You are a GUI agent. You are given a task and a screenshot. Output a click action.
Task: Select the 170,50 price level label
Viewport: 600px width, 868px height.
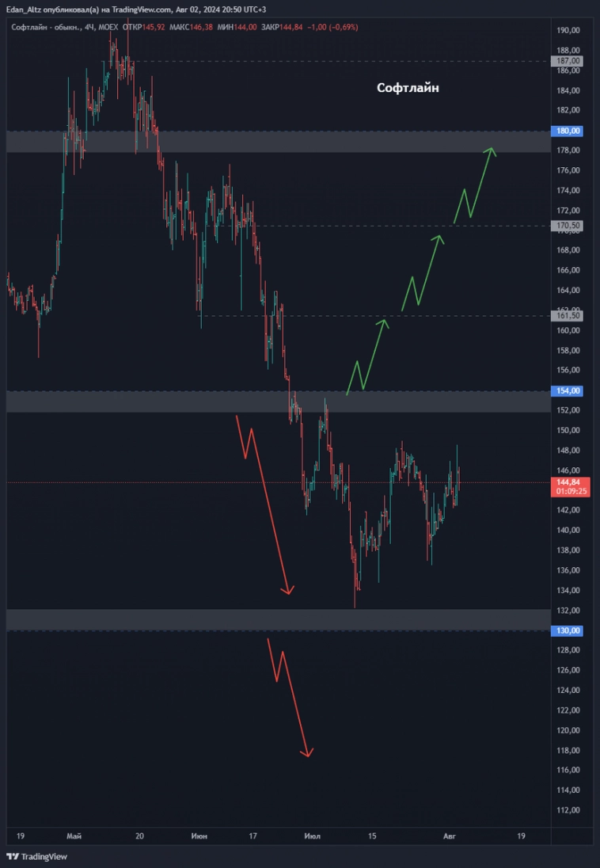click(x=568, y=225)
